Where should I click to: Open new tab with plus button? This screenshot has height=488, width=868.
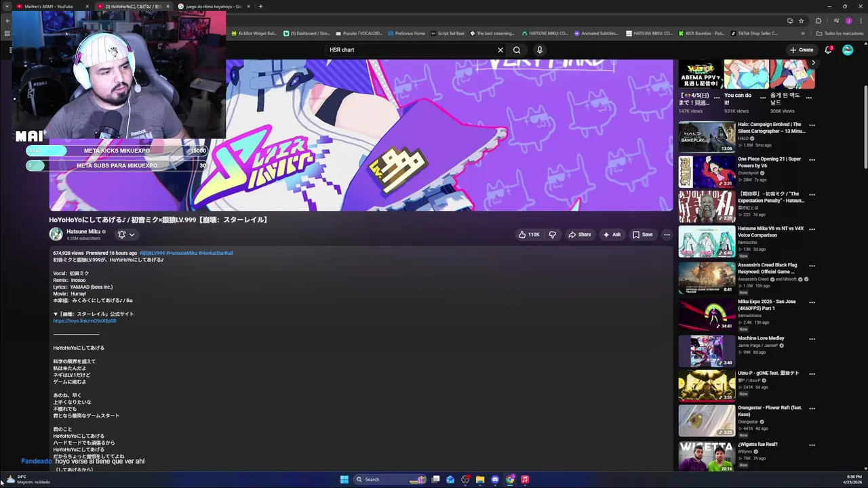pyautogui.click(x=261, y=6)
